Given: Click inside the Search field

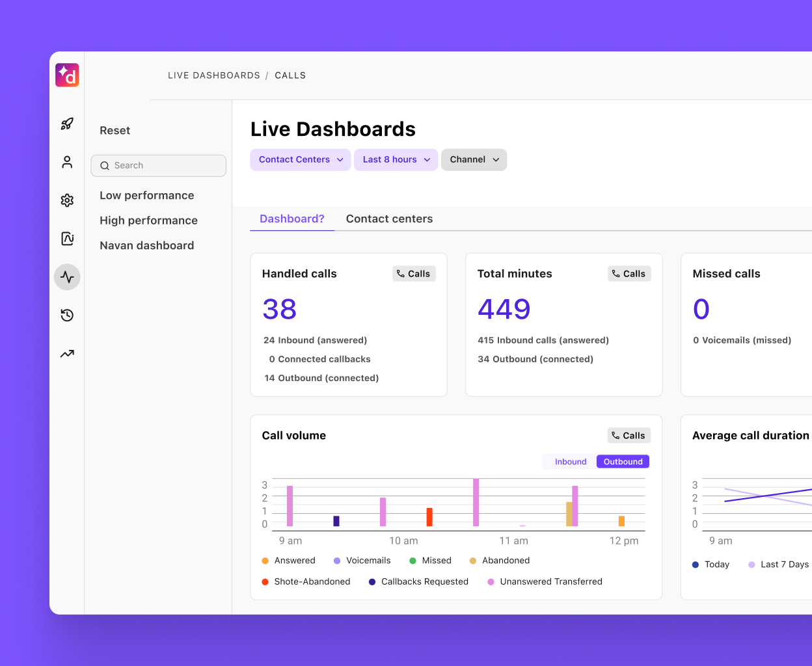Looking at the screenshot, I should 158,165.
